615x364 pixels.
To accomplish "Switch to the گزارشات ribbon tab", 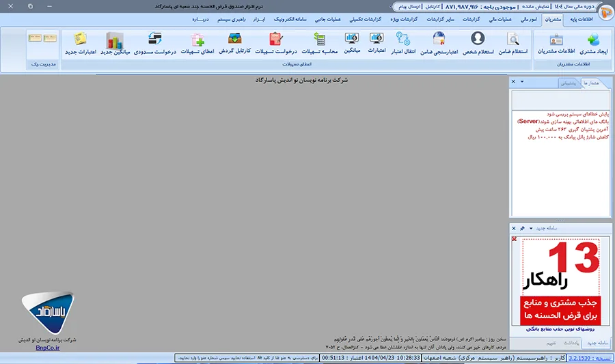I will click(471, 19).
